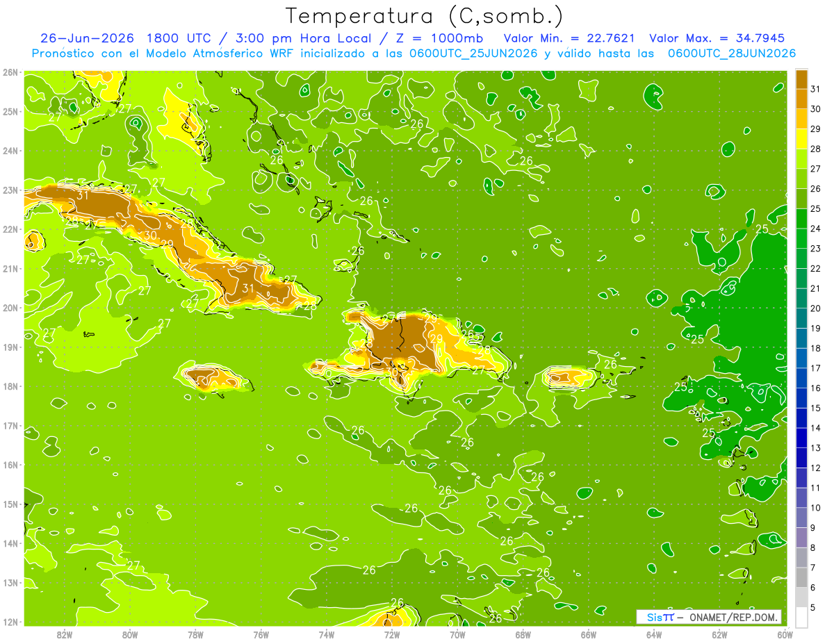The image size is (834, 644).
Task: Pick the green color bar swatch between 23 and 24
Action: (x=802, y=238)
